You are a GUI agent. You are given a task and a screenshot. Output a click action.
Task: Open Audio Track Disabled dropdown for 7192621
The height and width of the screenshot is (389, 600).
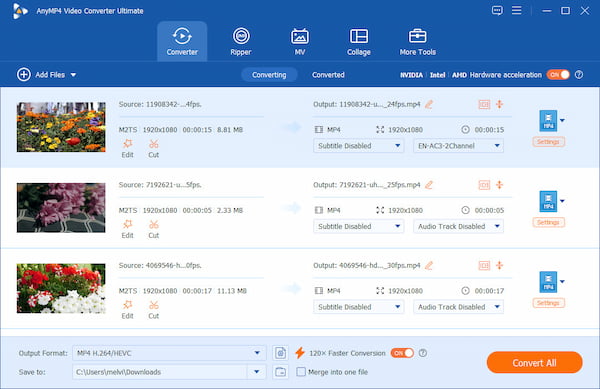tap(458, 226)
